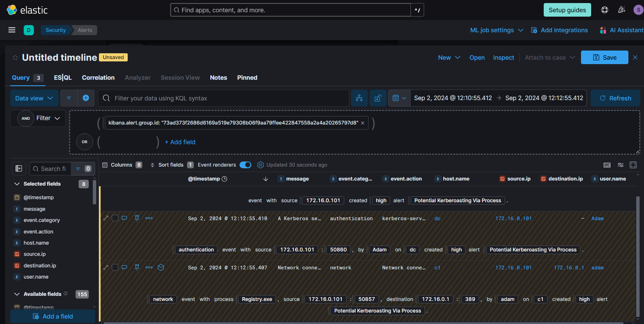The width and height of the screenshot is (644, 324).
Task: Select checkbox for the 12:12:55.410 event
Action: click(115, 218)
